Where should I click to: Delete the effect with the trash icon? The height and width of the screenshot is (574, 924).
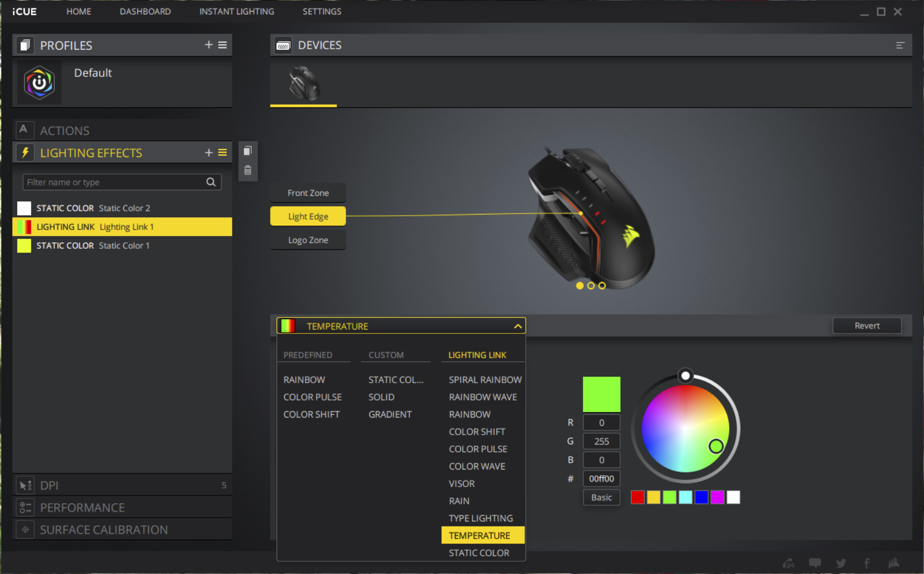pyautogui.click(x=248, y=170)
